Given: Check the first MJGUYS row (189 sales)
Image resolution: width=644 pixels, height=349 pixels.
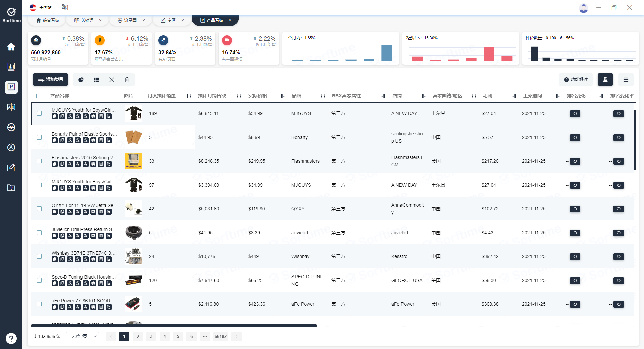Looking at the screenshot, I should [39, 113].
